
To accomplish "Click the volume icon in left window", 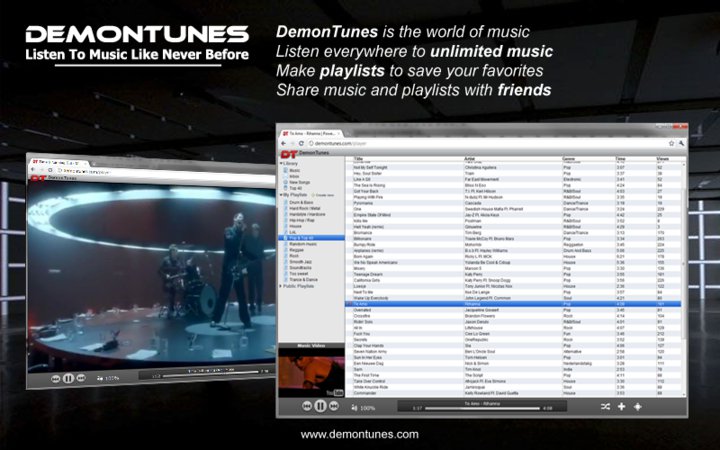I will click(100, 378).
